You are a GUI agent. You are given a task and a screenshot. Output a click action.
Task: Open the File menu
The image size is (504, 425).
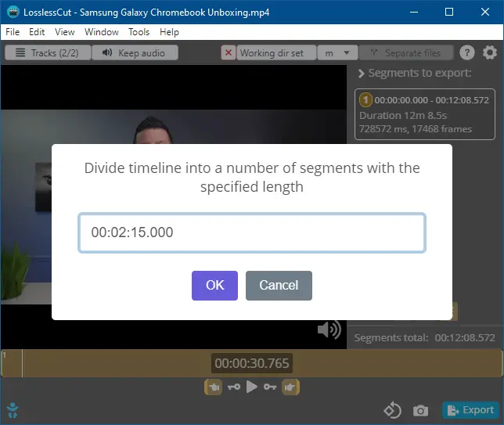pos(13,32)
